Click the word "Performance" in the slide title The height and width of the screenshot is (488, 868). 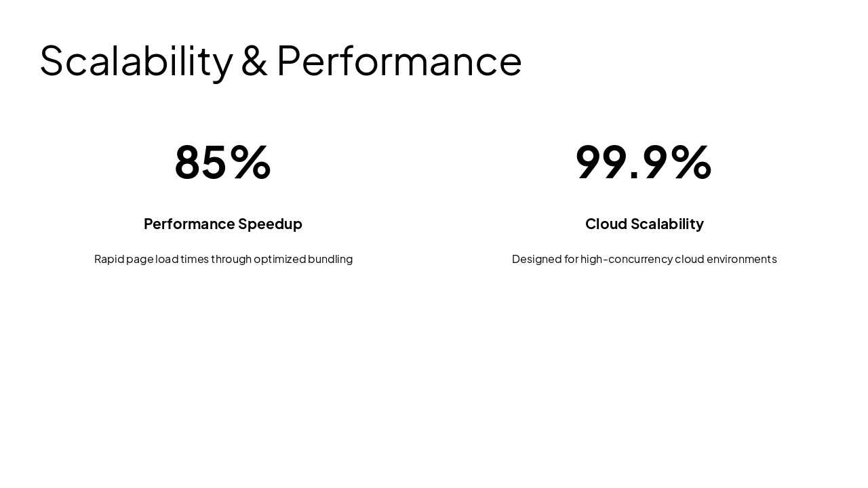point(399,61)
